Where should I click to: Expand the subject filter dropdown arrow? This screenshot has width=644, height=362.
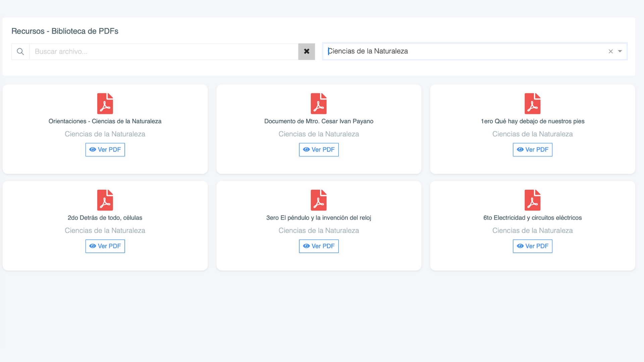[620, 51]
